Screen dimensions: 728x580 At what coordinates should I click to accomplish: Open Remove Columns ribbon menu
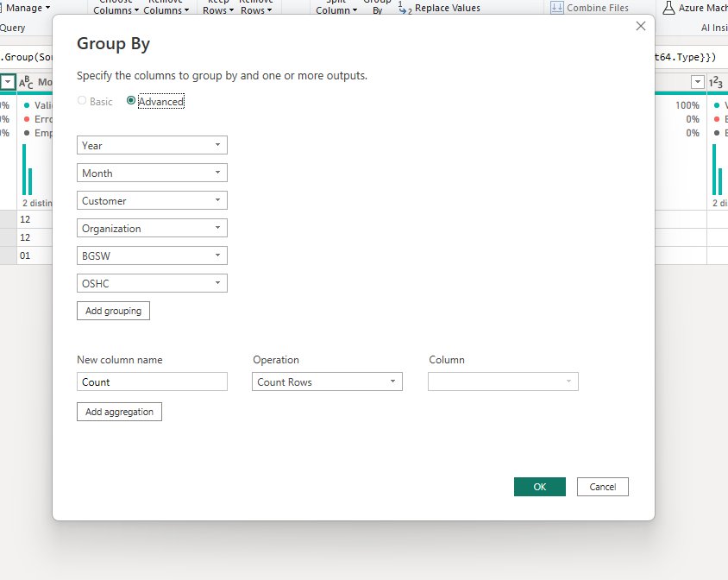[x=166, y=8]
